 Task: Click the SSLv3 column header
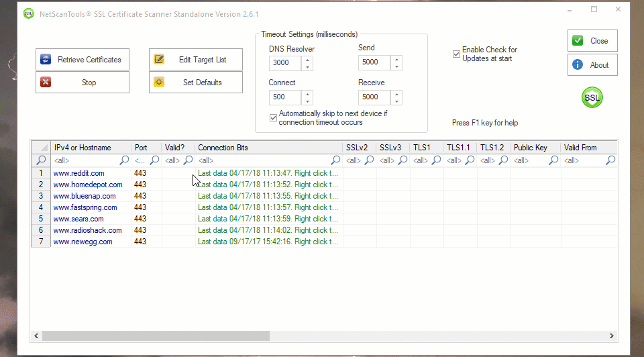(x=393, y=148)
